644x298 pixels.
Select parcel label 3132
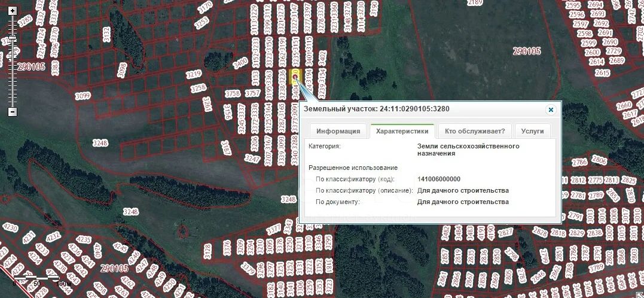point(107,34)
